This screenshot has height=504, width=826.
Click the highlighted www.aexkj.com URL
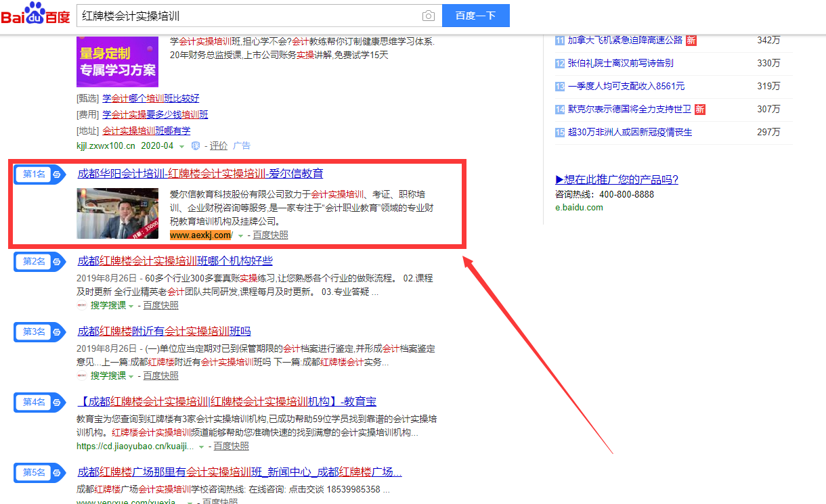(x=200, y=235)
